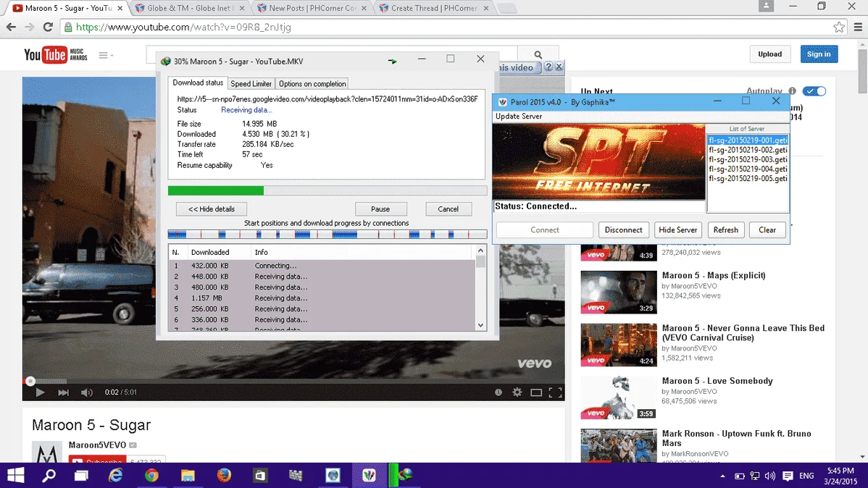Refresh the Parol server list
The image size is (868, 488).
click(725, 230)
